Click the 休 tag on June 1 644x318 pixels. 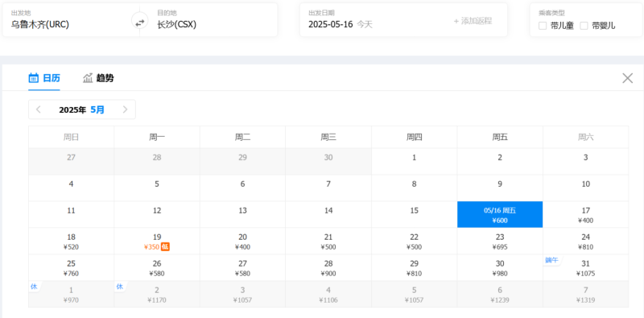coord(34,287)
